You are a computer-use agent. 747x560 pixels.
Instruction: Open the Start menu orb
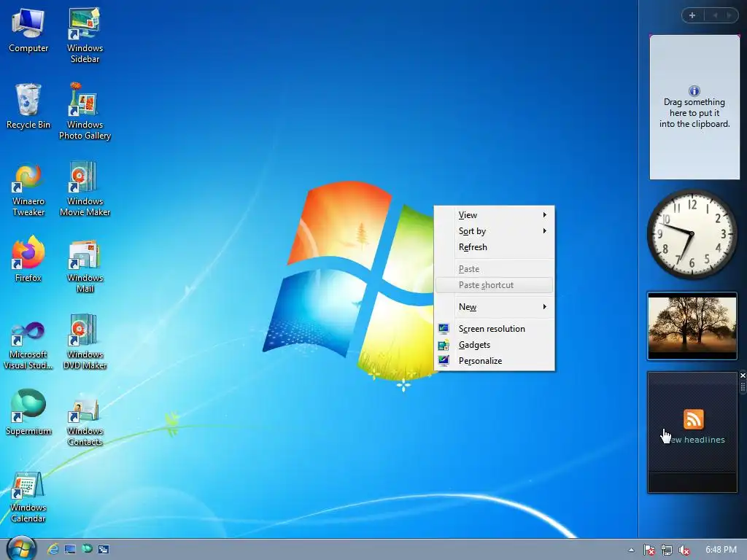tap(21, 548)
